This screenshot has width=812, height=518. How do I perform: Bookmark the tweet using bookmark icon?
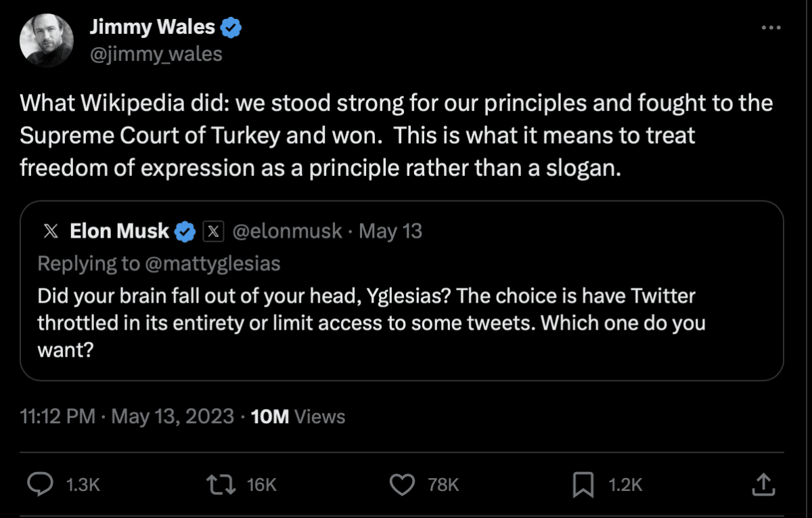tap(583, 483)
